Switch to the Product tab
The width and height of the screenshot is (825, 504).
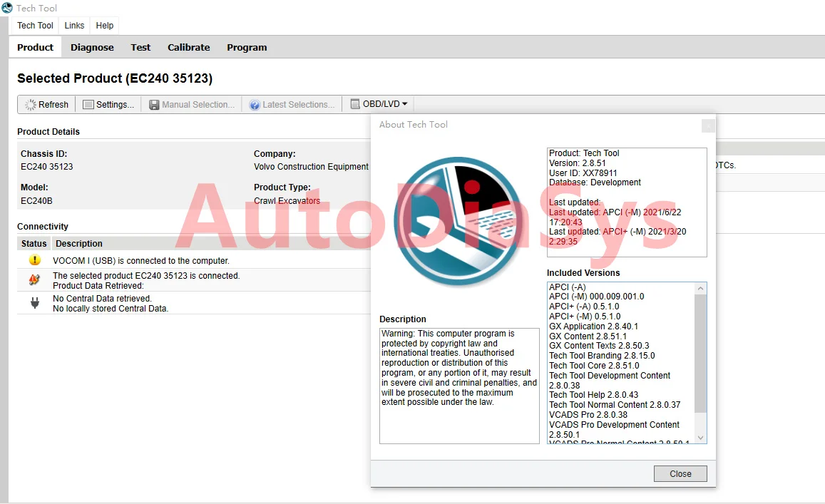click(x=35, y=47)
